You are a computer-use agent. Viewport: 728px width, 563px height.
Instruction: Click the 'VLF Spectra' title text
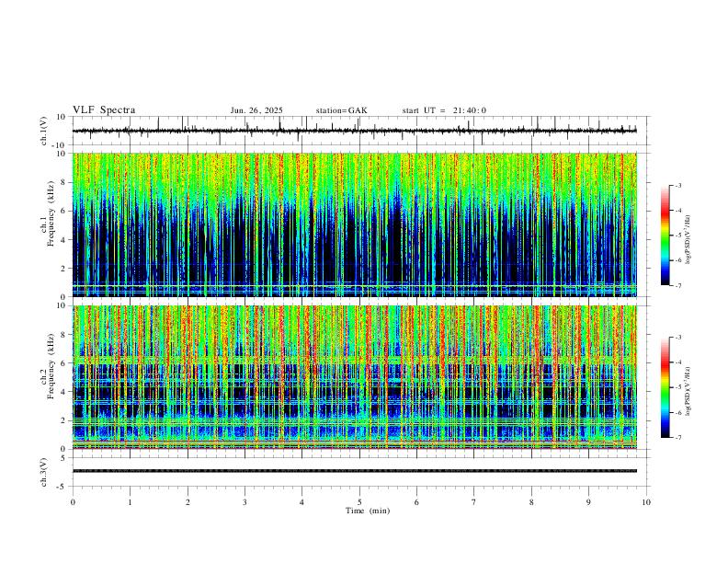(104, 110)
